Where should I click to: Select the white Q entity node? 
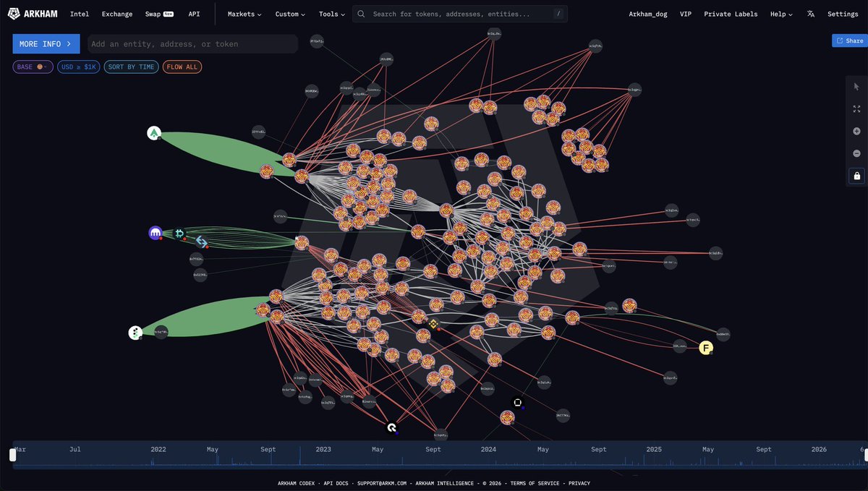[x=392, y=428]
